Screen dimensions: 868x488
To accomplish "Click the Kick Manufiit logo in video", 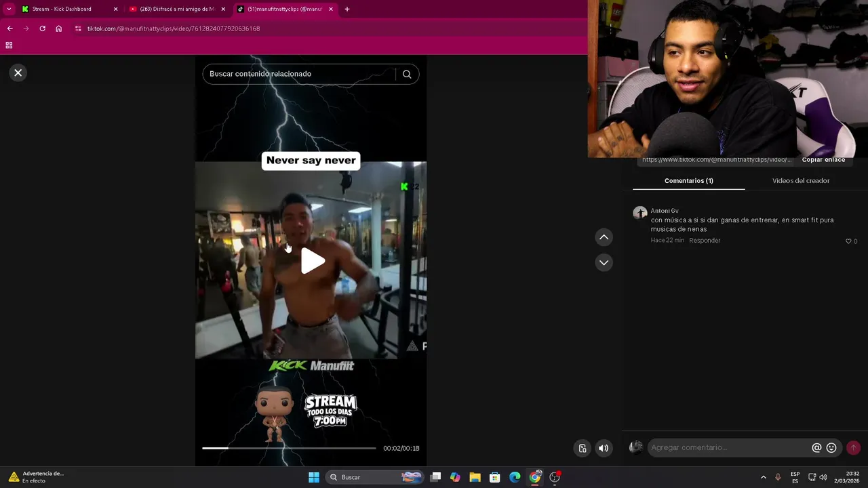I will point(311,366).
